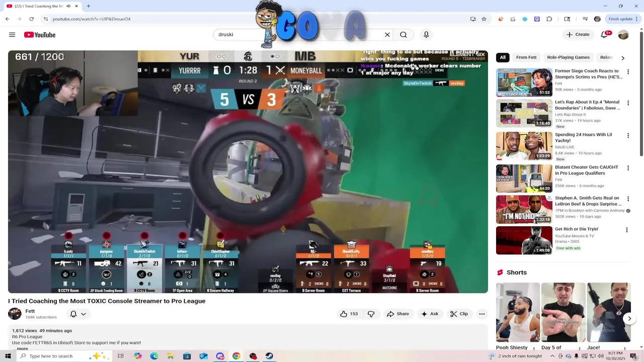Reload the page with refresh icon
644x362 pixels.
[x=31, y=19]
